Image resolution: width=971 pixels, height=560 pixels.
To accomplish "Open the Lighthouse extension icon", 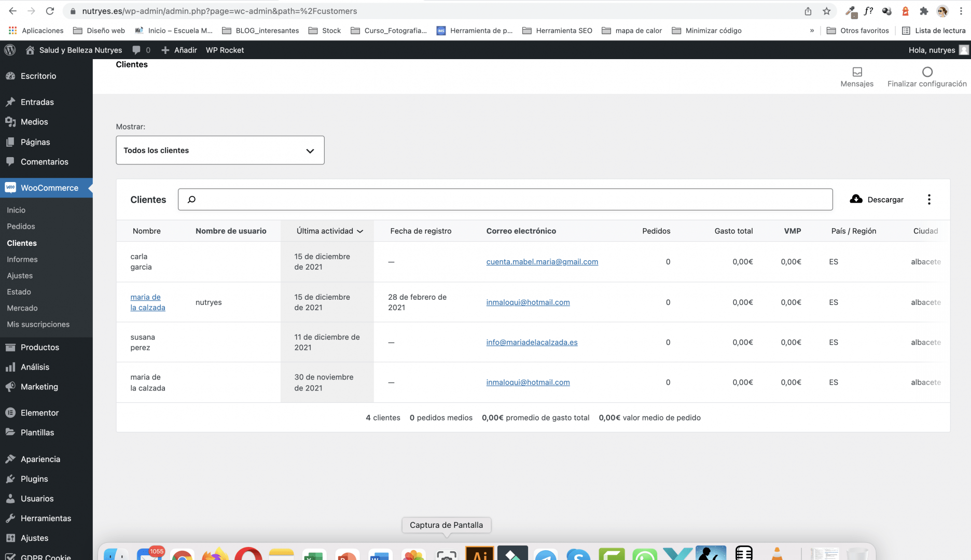I will pos(906,11).
